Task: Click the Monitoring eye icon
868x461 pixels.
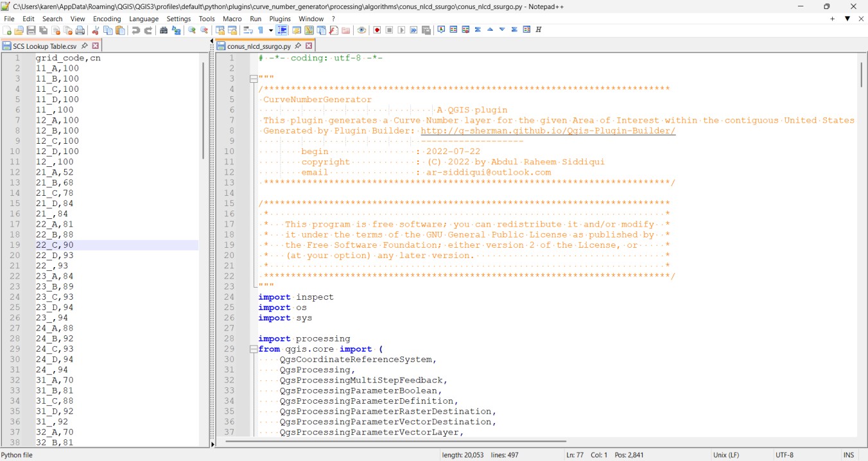Action: coord(361,30)
